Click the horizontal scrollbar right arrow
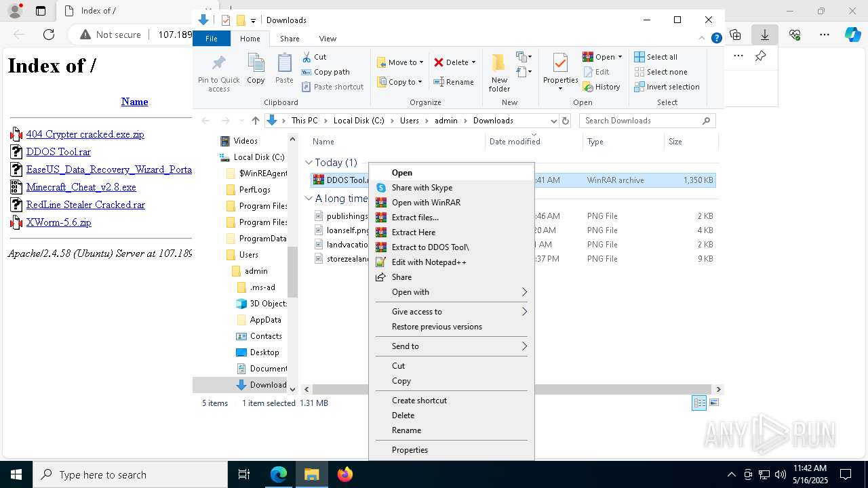The image size is (868, 488). [x=719, y=389]
